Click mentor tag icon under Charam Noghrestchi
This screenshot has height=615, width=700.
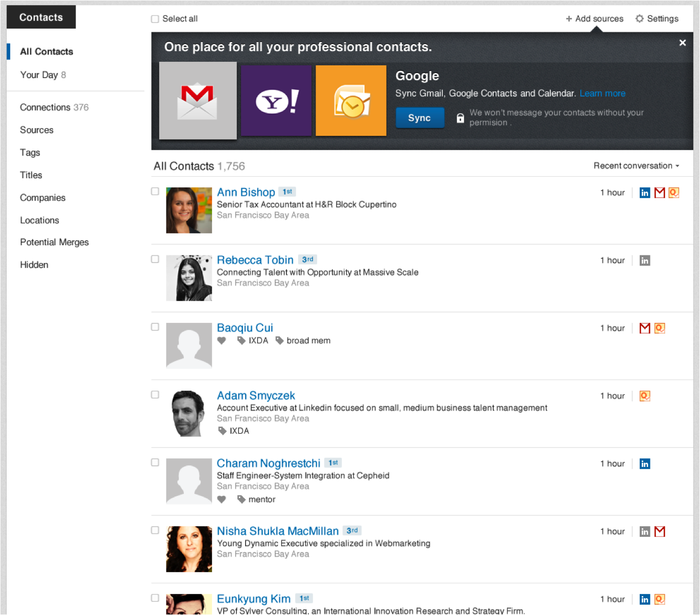(x=242, y=500)
